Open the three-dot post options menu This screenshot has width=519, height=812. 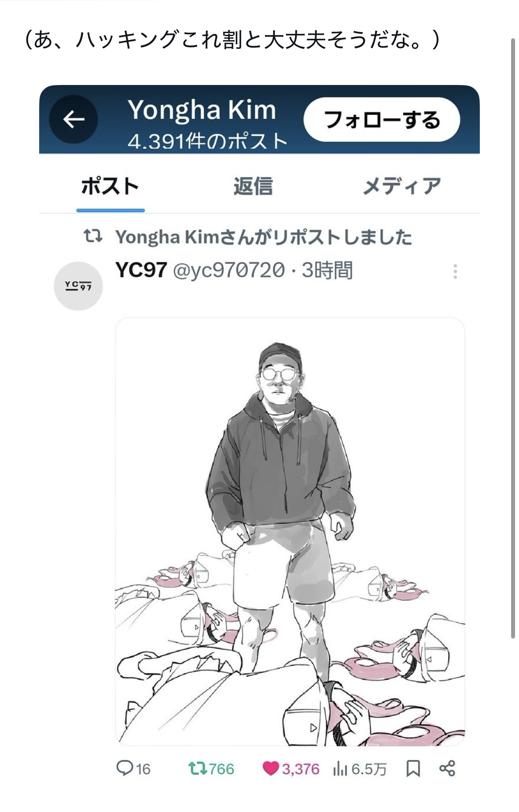coord(455,272)
